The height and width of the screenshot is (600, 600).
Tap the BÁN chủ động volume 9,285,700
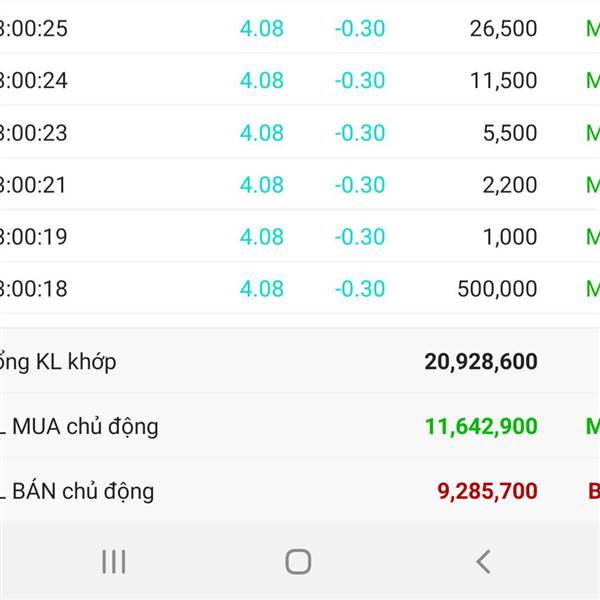(488, 491)
